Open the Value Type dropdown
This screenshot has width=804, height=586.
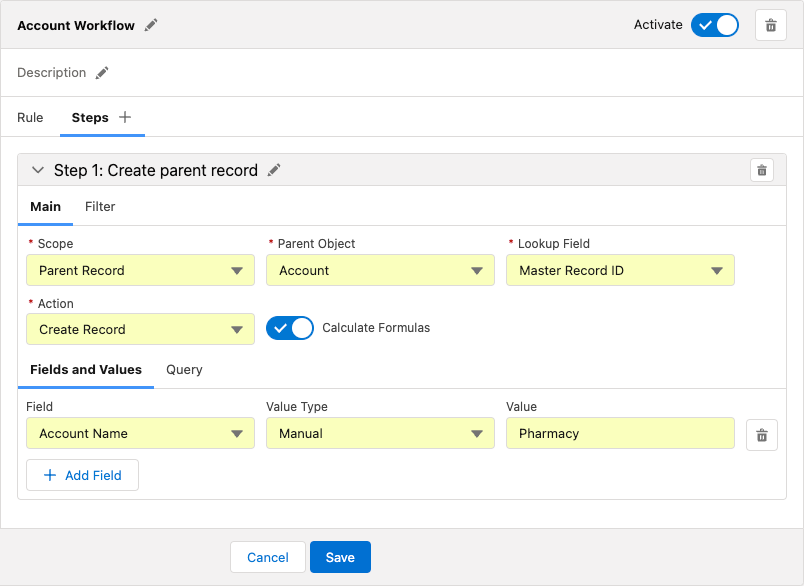(380, 433)
